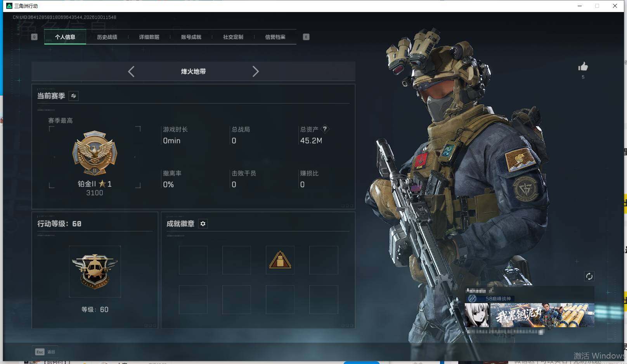Click the S8巅峰战神 title badge
The width and height of the screenshot is (627, 364).
491,298
